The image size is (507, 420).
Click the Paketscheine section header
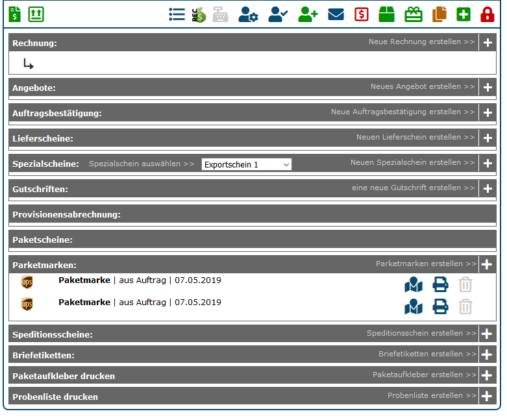[x=43, y=240]
